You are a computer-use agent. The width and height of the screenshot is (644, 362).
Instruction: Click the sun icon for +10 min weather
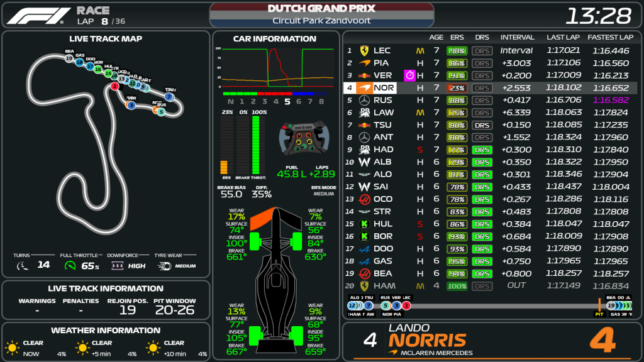pos(153,348)
